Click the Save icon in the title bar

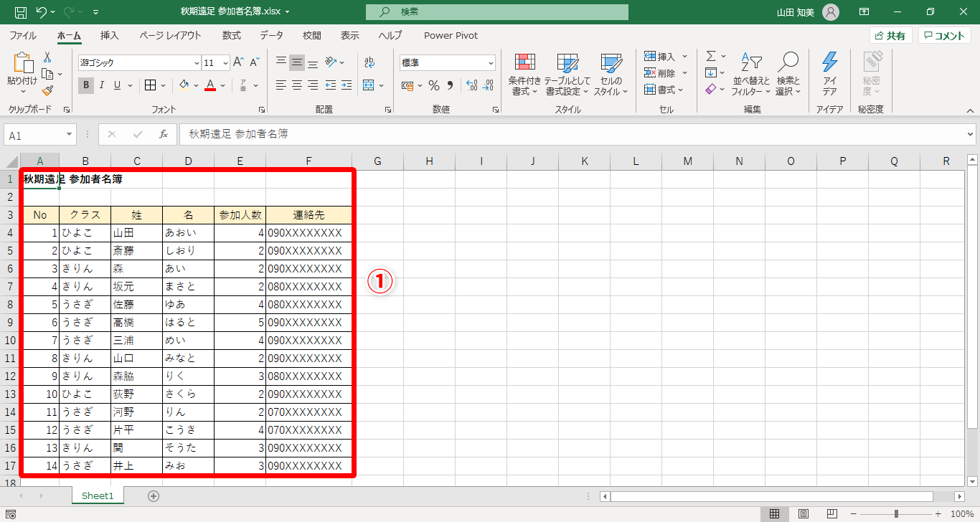(21, 12)
